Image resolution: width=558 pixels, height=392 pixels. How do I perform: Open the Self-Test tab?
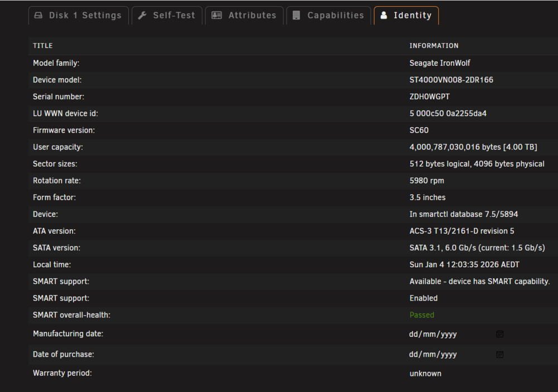[x=167, y=16]
